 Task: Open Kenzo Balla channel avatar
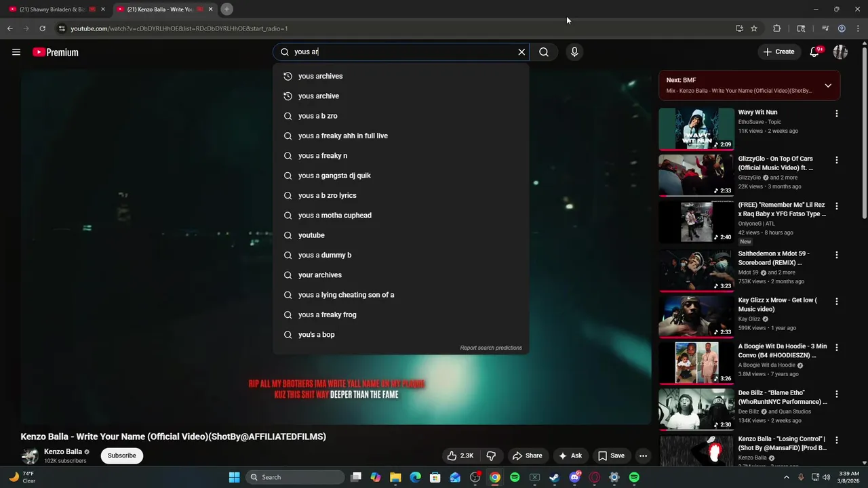[x=30, y=455]
